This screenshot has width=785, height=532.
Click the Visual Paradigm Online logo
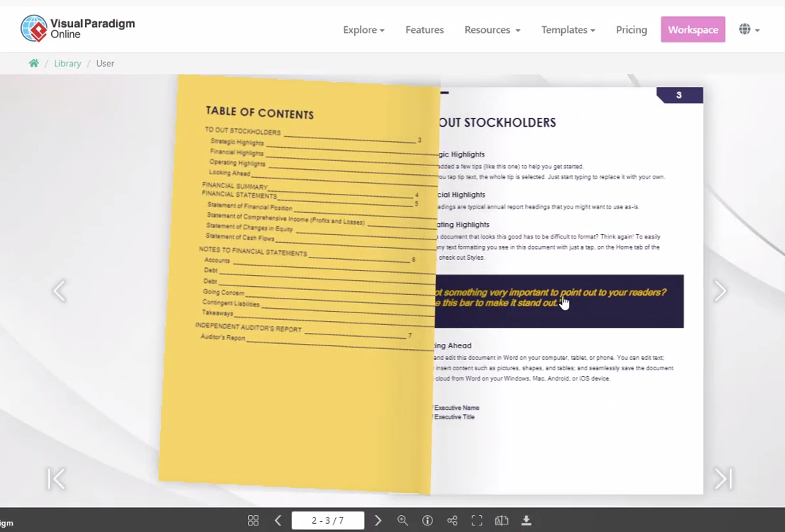tap(76, 28)
